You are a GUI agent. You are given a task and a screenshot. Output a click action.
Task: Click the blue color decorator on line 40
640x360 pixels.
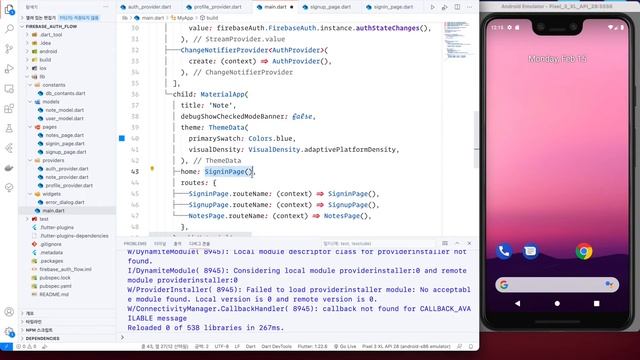(122, 138)
